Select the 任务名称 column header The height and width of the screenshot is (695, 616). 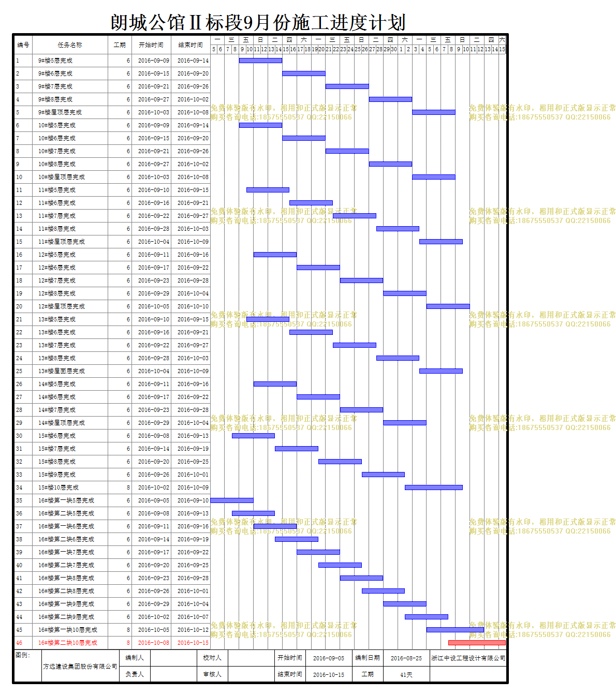pos(70,45)
